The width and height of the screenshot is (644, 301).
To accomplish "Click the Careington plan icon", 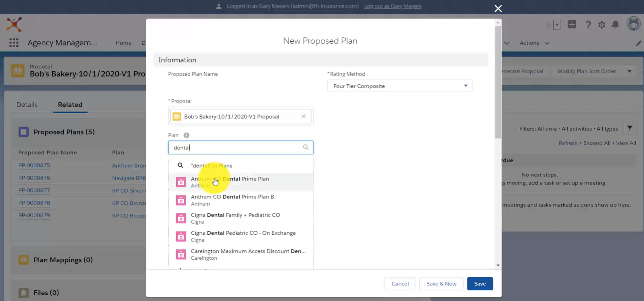I will click(181, 254).
